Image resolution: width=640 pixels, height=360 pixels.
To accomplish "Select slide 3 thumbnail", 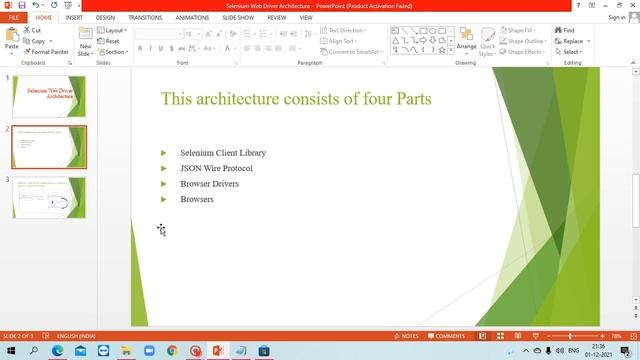I will coord(49,198).
